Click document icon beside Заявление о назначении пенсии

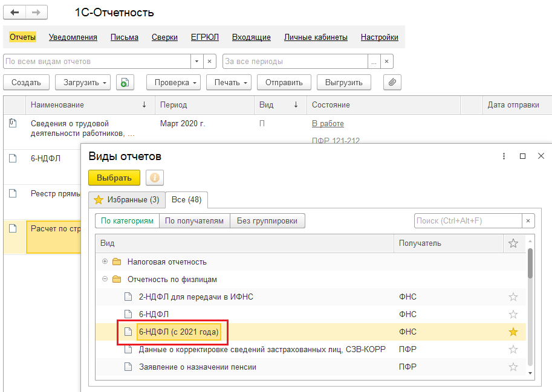128,367
